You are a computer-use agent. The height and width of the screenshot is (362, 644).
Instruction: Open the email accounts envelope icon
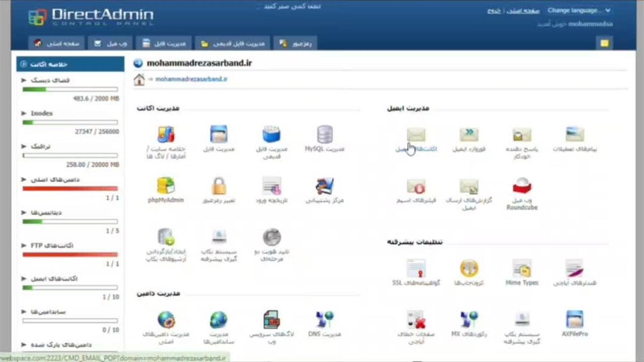tap(416, 135)
